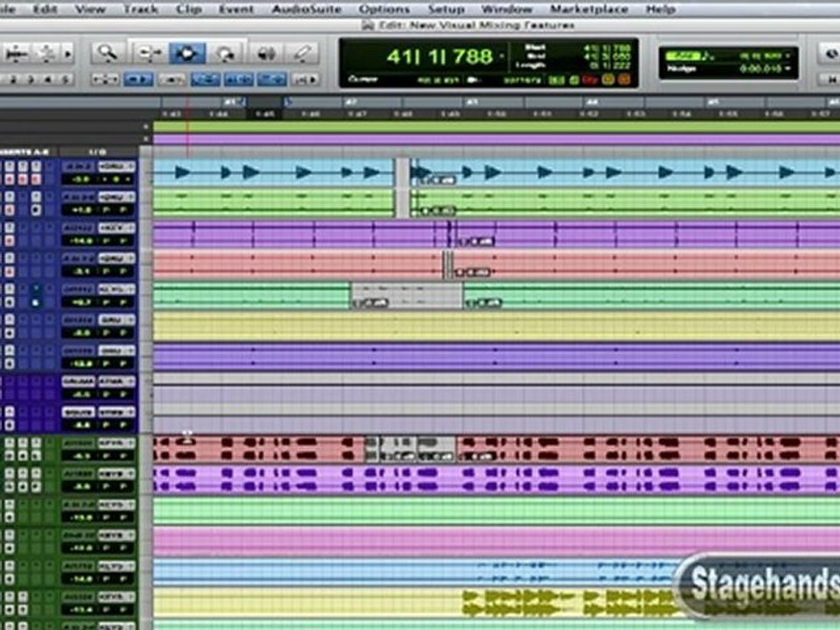Toggle the Zoom Toggle button
This screenshot has height=630, width=840.
tap(105, 80)
